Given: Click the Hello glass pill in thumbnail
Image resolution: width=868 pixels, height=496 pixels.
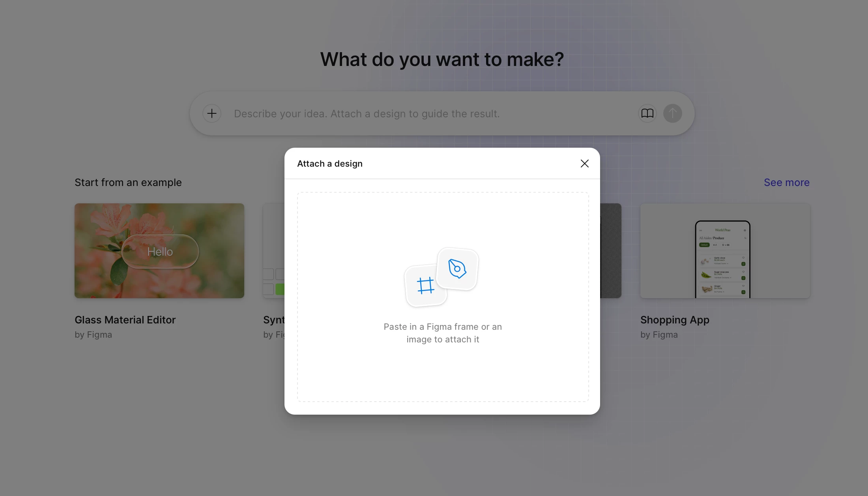Looking at the screenshot, I should 160,252.
